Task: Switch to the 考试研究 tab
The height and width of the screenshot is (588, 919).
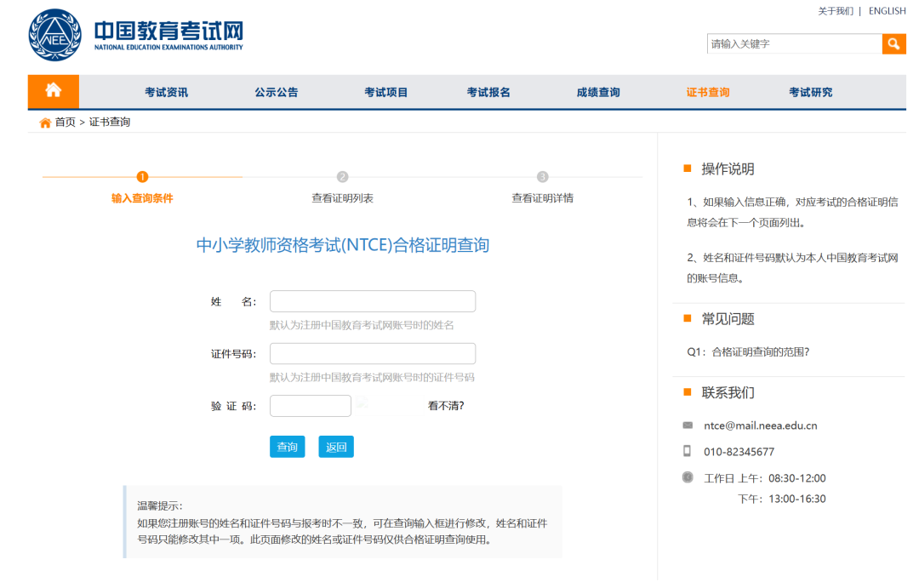Action: (x=810, y=91)
